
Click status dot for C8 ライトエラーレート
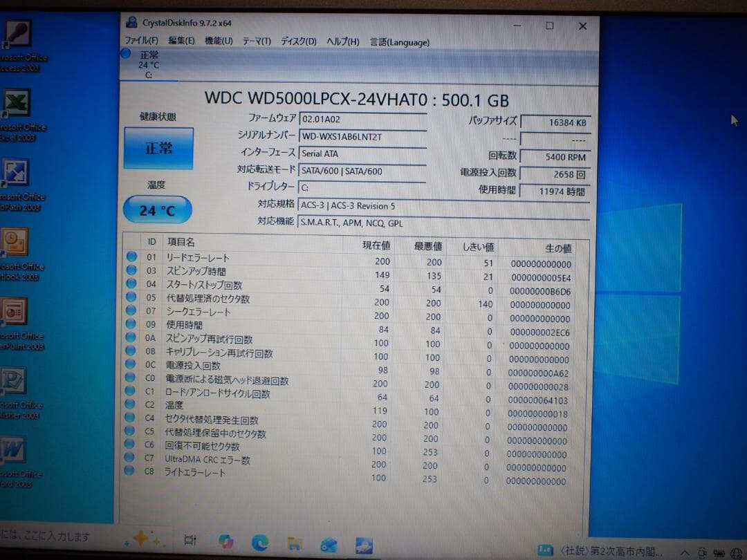pos(129,471)
